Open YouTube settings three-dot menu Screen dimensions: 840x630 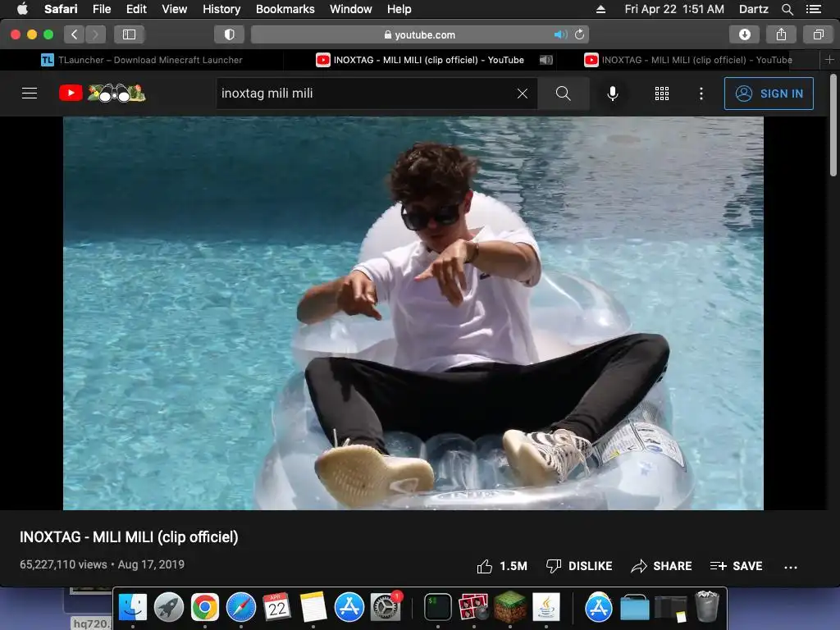click(701, 94)
